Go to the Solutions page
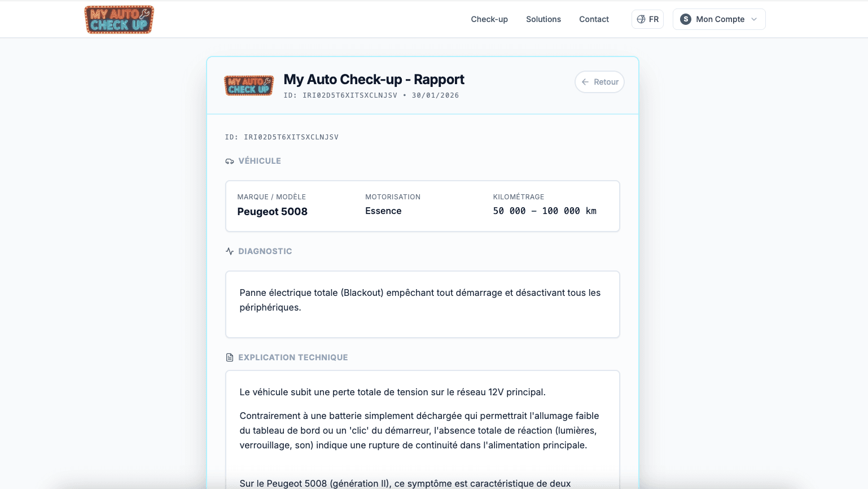 [x=543, y=19]
